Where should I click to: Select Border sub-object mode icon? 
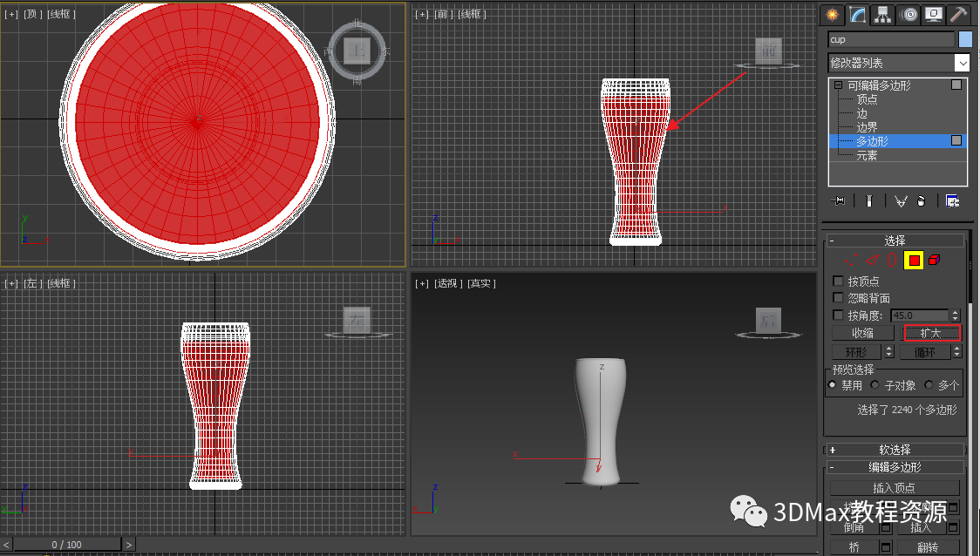point(892,260)
